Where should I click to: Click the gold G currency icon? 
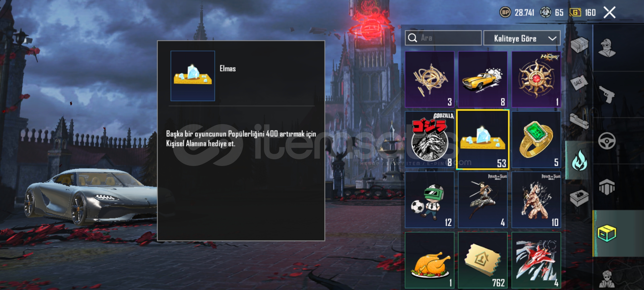[575, 12]
